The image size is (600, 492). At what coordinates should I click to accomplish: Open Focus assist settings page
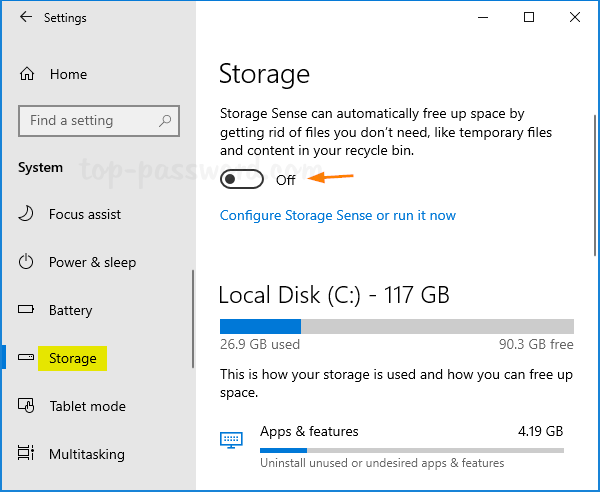(x=85, y=214)
